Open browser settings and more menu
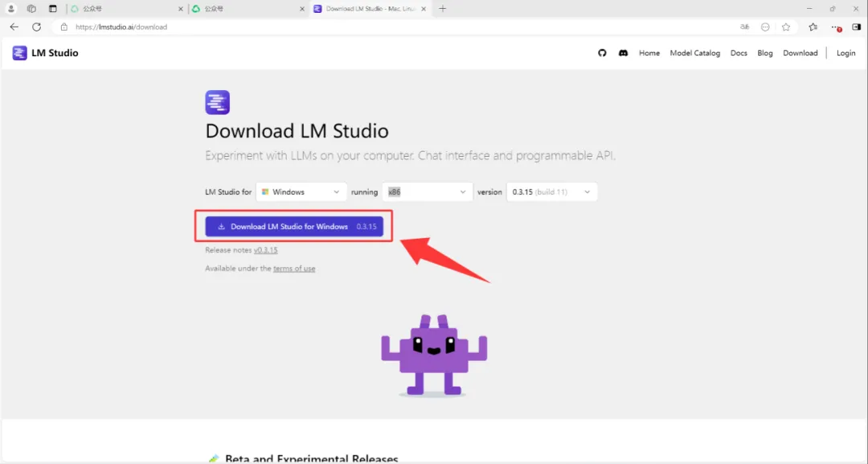 pyautogui.click(x=836, y=27)
